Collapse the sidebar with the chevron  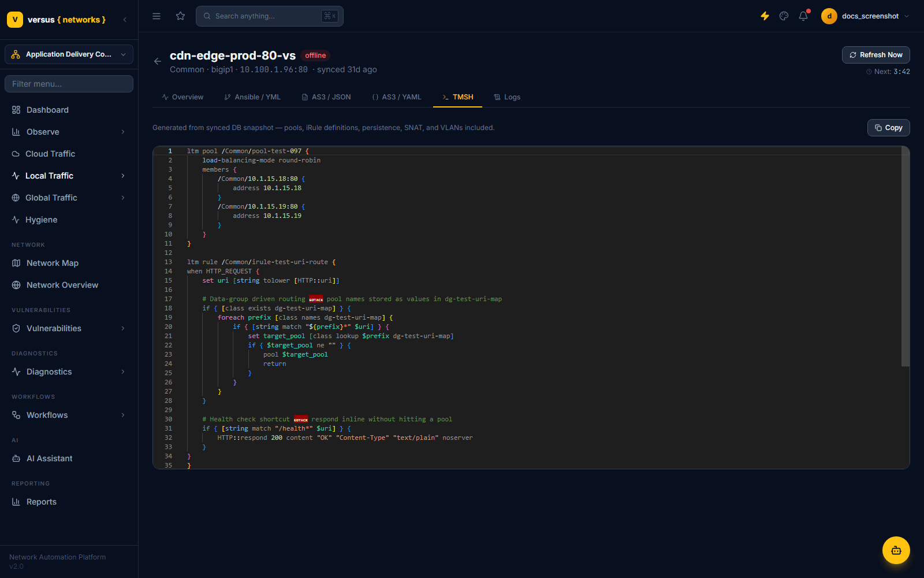pos(125,20)
